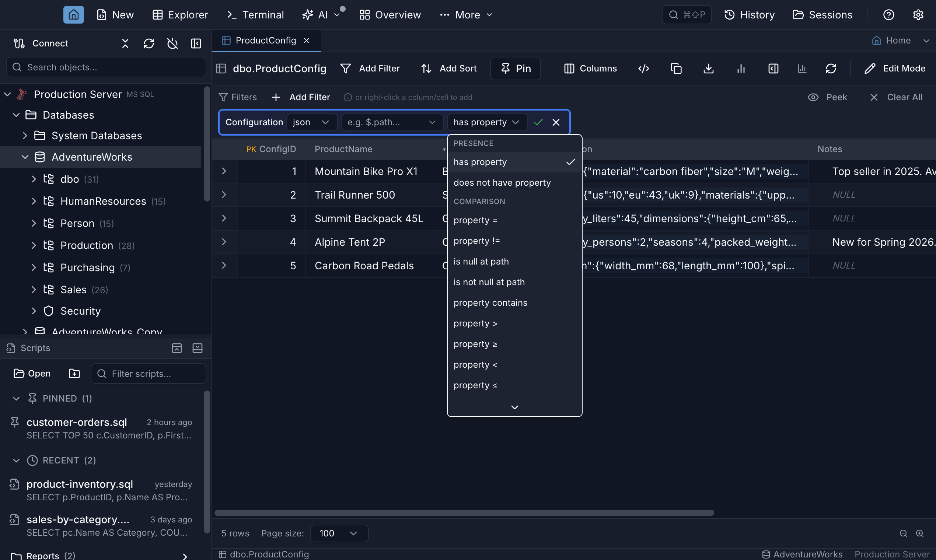Collapse the Scripts panel downward icon

pyautogui.click(x=198, y=348)
